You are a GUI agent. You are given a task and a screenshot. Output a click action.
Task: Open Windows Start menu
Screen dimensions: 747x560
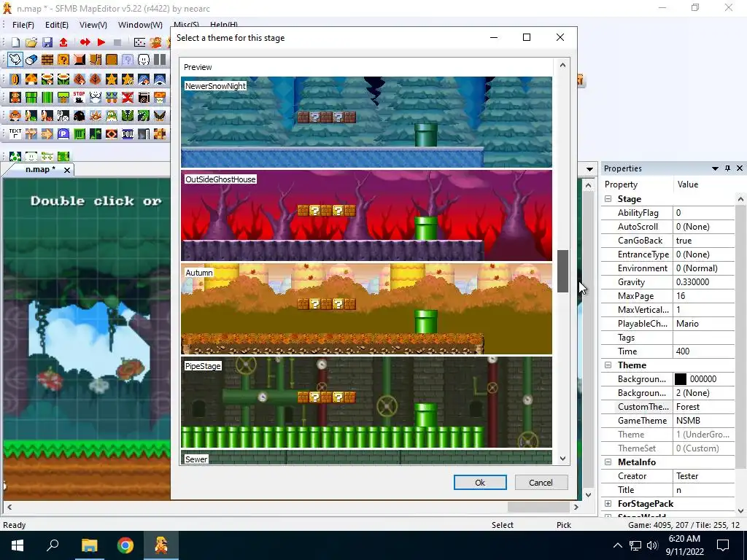(18, 545)
